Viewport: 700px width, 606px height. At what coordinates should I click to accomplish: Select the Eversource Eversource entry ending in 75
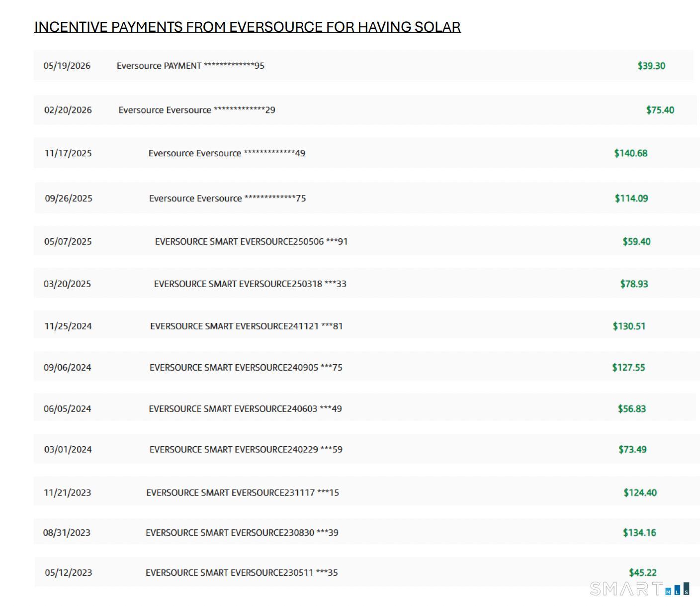pos(228,199)
